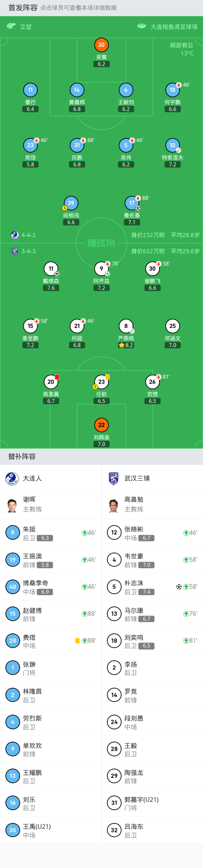Click the team crest beside the 3-4-3 formation
The width and height of the screenshot is (203, 868).
(x=14, y=251)
